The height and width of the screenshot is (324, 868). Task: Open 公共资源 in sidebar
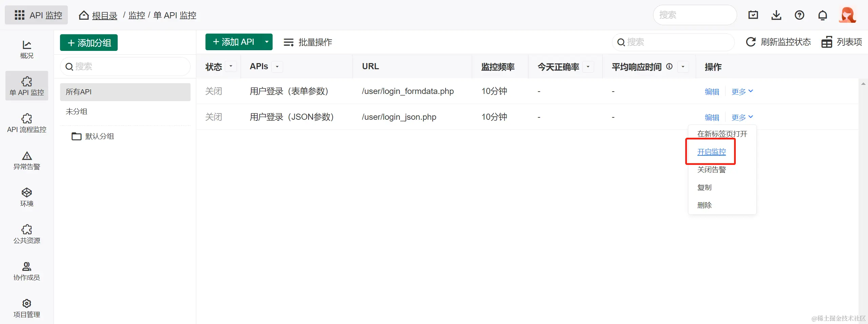(27, 234)
